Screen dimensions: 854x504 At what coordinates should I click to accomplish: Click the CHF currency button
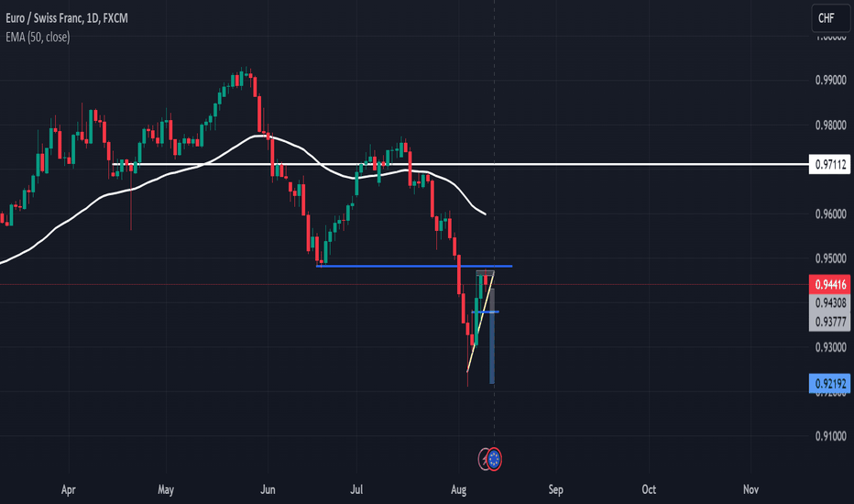click(829, 18)
